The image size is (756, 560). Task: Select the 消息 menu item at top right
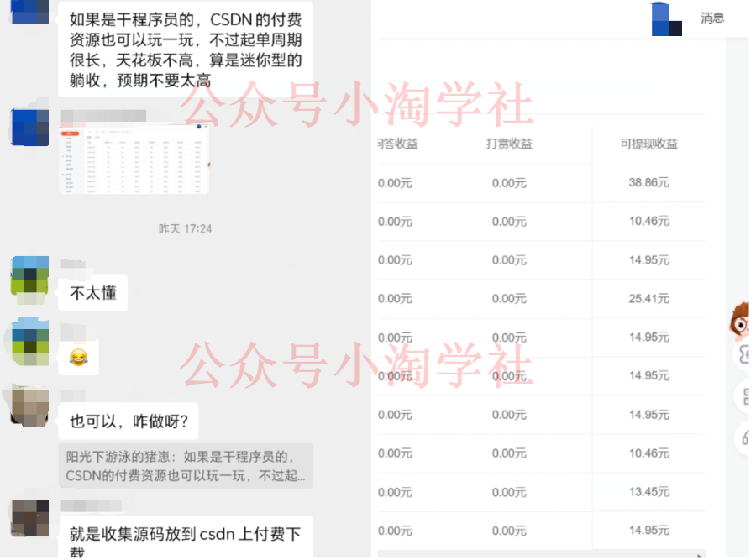point(713,18)
